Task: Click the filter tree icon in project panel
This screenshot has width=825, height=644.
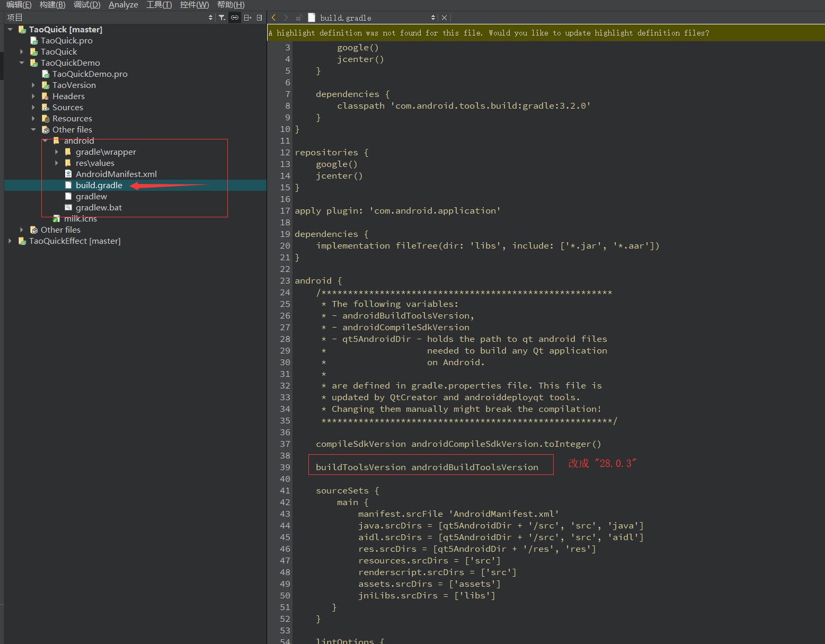Action: (222, 17)
